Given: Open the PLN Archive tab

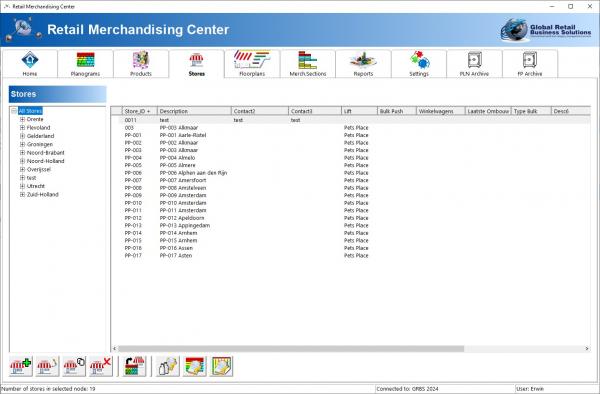Looking at the screenshot, I should 474,64.
